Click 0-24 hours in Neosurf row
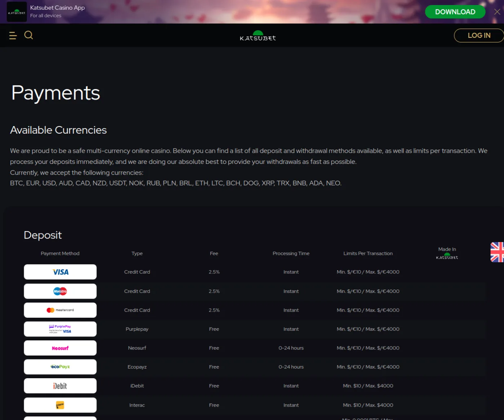Image resolution: width=504 pixels, height=420 pixels. pos(291,348)
